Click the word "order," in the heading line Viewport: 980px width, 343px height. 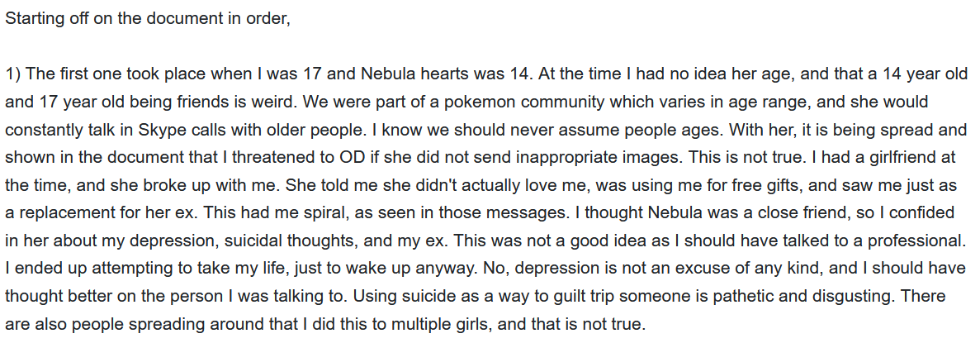(x=269, y=20)
